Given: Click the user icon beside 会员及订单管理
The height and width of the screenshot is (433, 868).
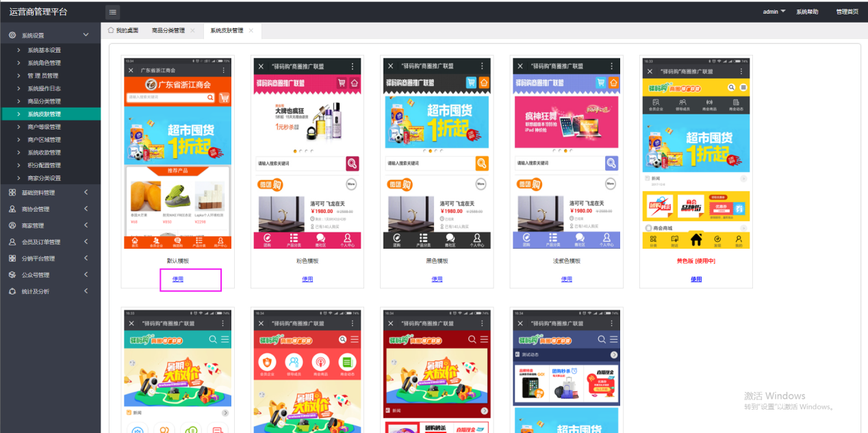Looking at the screenshot, I should tap(12, 242).
